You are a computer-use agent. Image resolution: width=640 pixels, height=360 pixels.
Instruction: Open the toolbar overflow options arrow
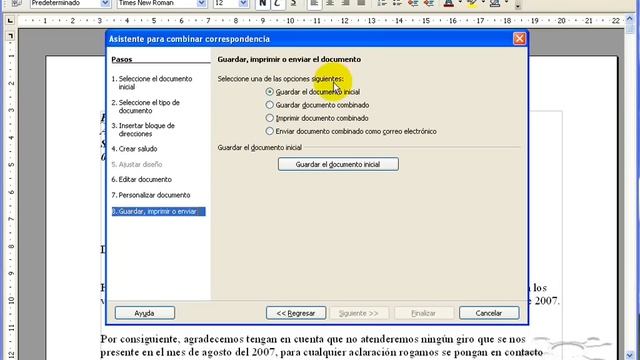click(x=518, y=6)
